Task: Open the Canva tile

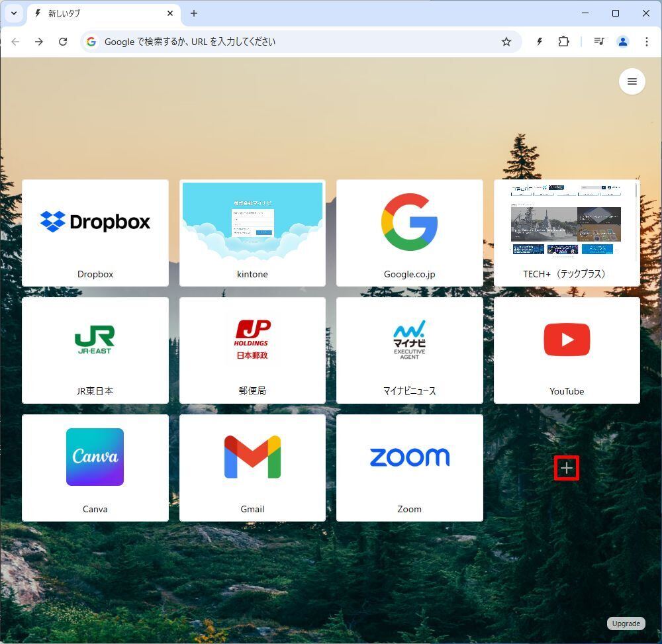Action: [95, 467]
